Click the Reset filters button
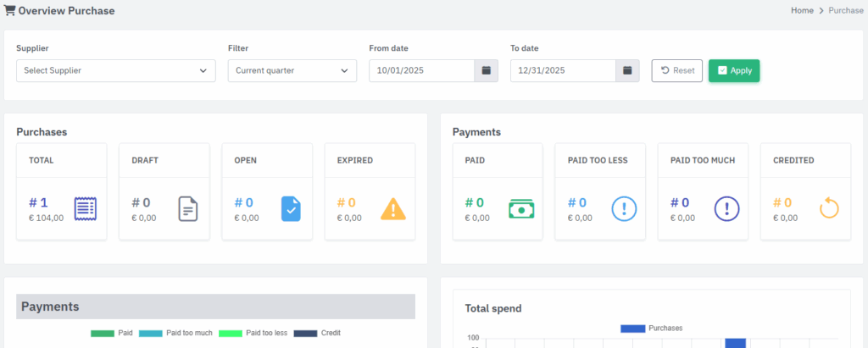 (676, 70)
